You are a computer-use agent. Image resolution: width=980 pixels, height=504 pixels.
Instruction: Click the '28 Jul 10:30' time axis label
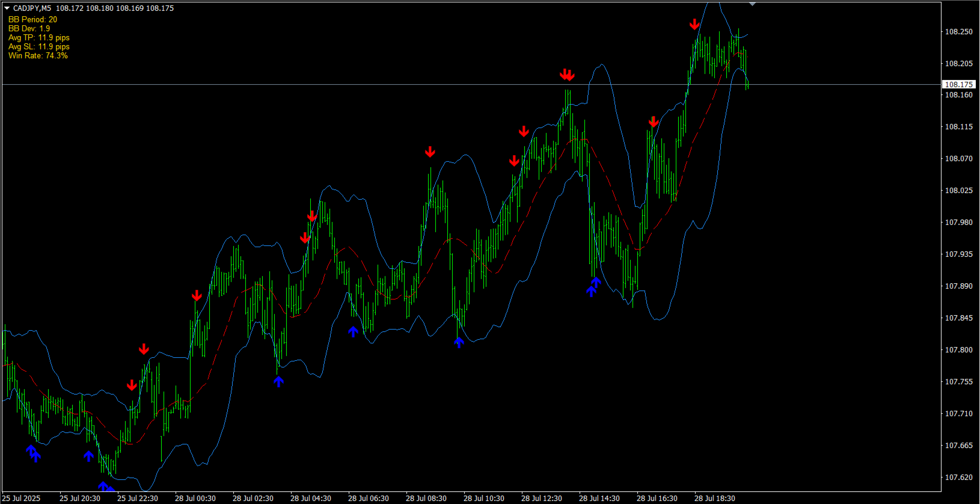[484, 499]
